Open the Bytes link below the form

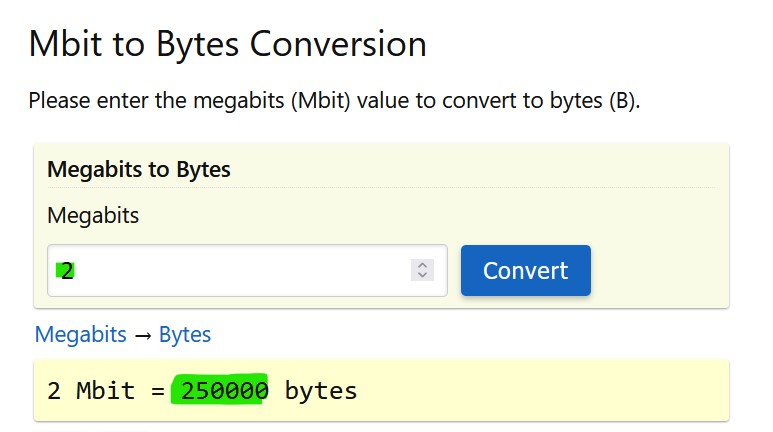pos(185,334)
